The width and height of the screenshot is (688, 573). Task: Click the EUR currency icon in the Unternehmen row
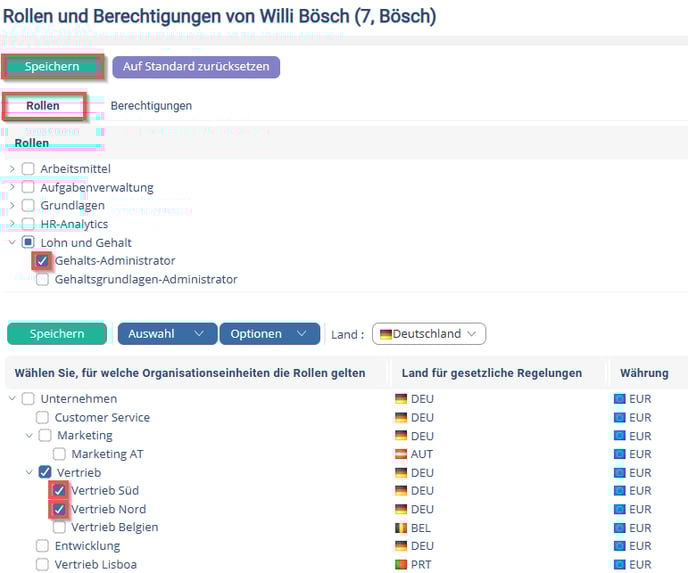[x=619, y=399]
